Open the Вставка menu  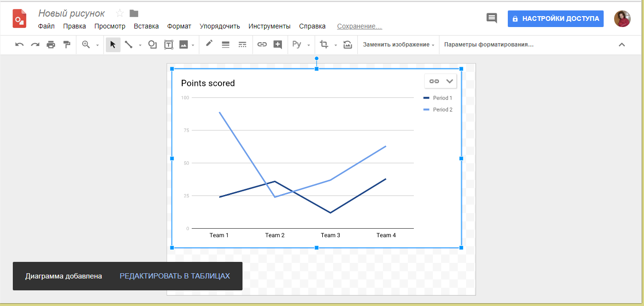[x=146, y=26]
